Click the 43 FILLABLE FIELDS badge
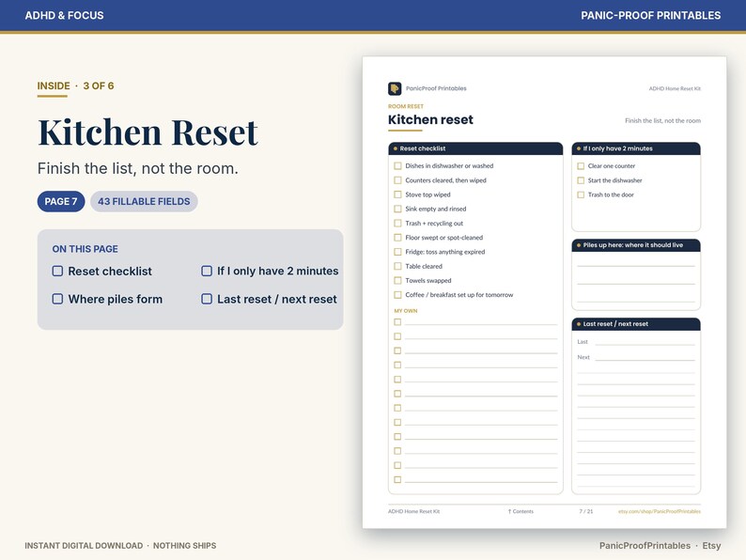Viewport: 746px width, 560px height. 144,201
